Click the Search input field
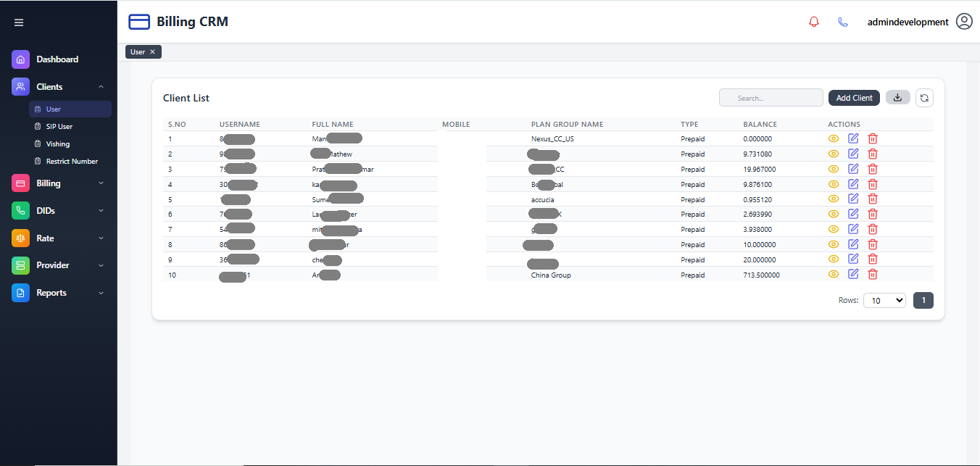This screenshot has height=466, width=980. (x=771, y=98)
